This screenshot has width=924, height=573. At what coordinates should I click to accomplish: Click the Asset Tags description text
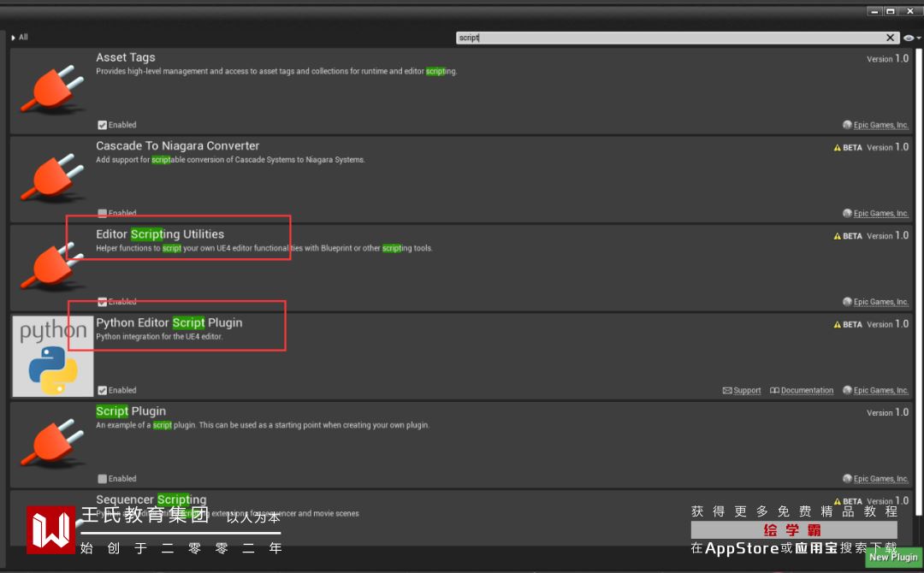[x=276, y=71]
